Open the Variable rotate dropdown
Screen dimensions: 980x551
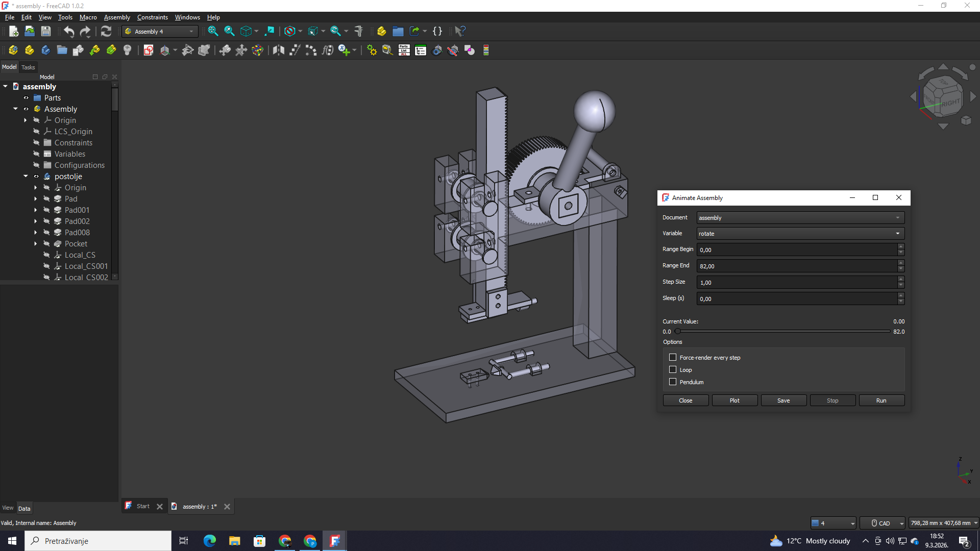(800, 234)
